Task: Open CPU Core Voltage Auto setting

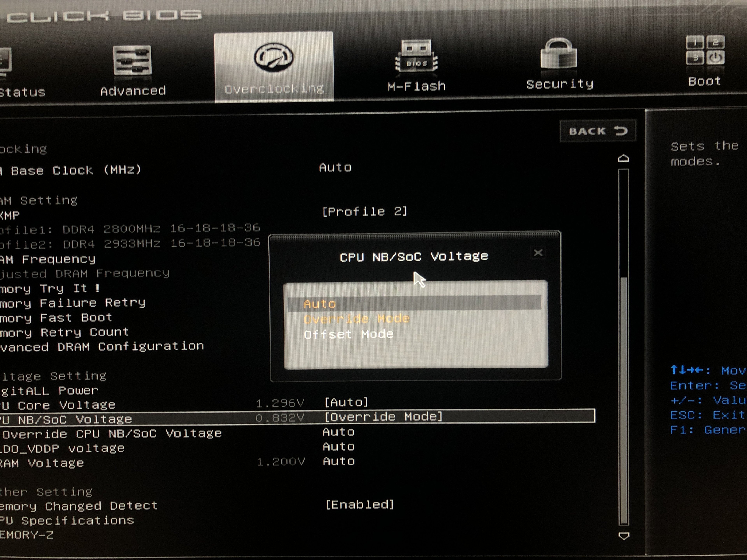Action: tap(346, 402)
